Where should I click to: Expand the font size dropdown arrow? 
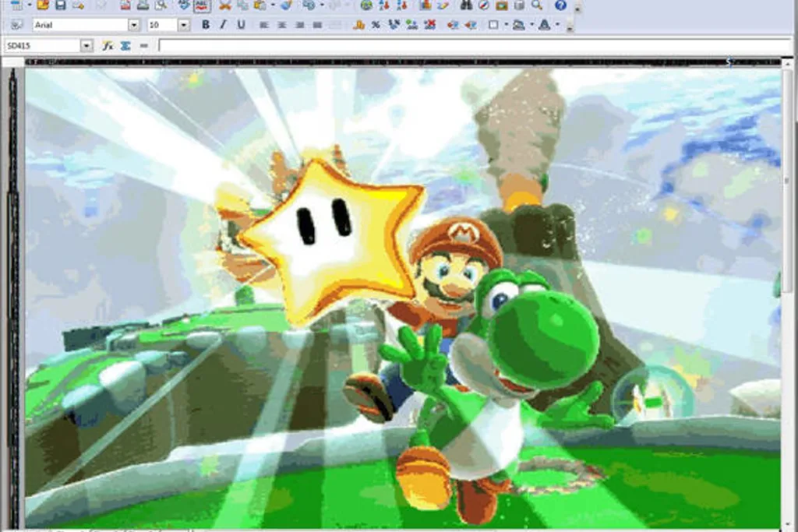tap(184, 24)
